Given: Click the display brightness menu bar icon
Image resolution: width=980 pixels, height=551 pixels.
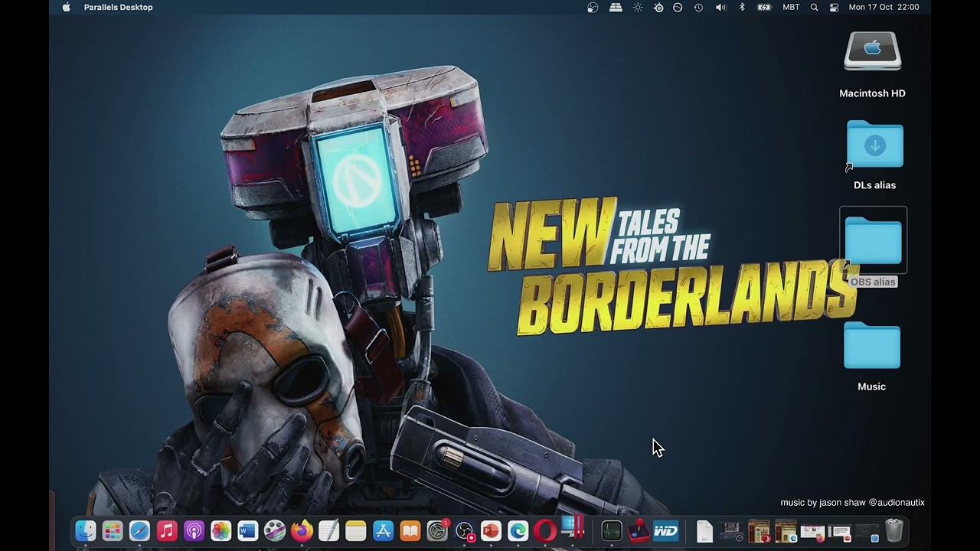Looking at the screenshot, I should [x=638, y=7].
